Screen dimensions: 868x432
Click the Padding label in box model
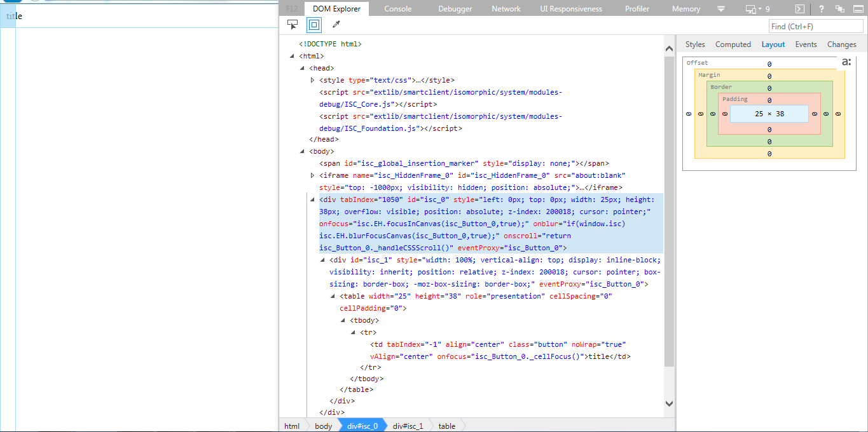(735, 99)
